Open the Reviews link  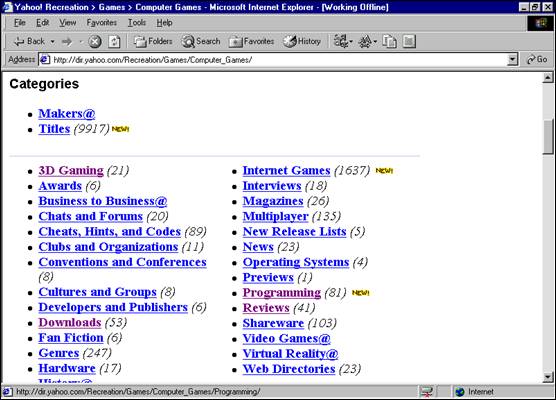pos(266,308)
